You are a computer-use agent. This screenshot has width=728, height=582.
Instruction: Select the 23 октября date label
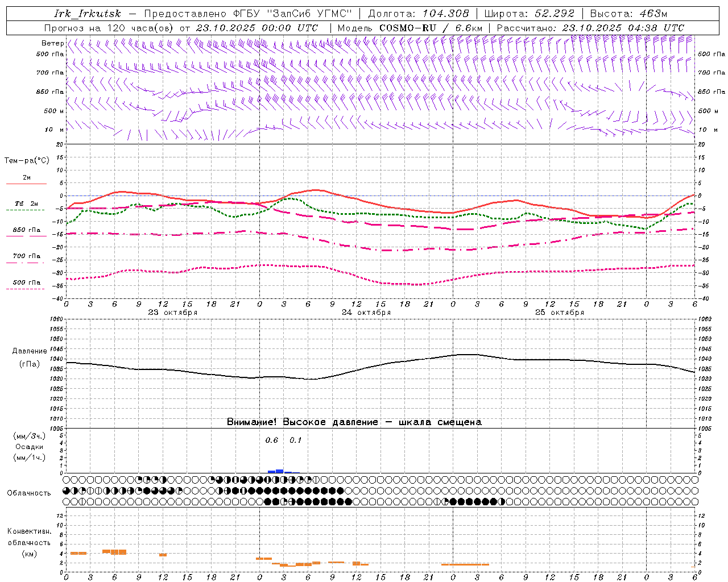coord(172,313)
